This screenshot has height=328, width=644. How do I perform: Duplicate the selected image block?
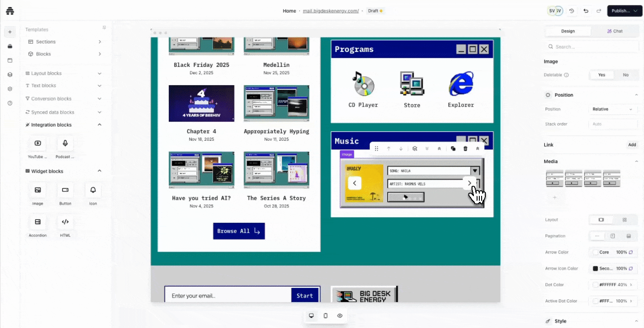click(453, 149)
